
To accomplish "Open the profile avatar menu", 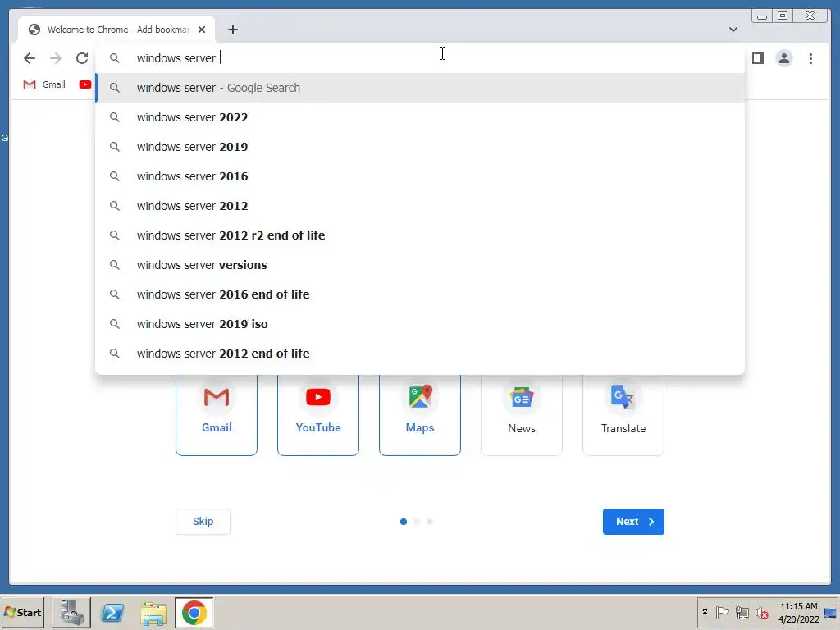I will [x=783, y=58].
